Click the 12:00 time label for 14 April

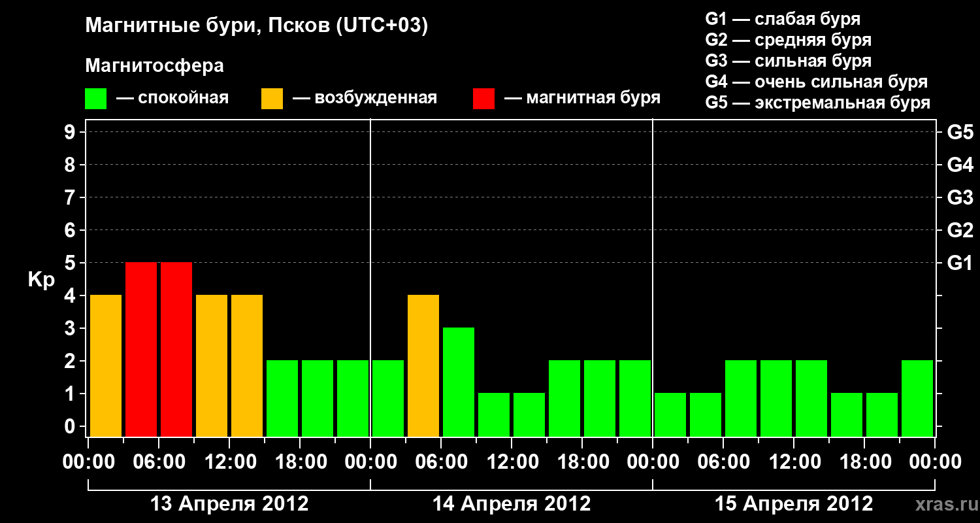[512, 462]
